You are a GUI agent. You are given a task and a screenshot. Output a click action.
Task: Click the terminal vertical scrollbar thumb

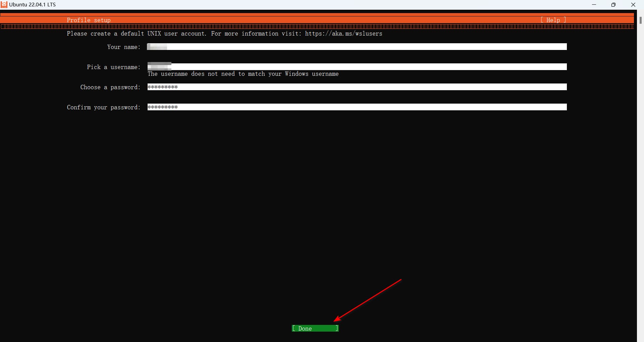640,20
